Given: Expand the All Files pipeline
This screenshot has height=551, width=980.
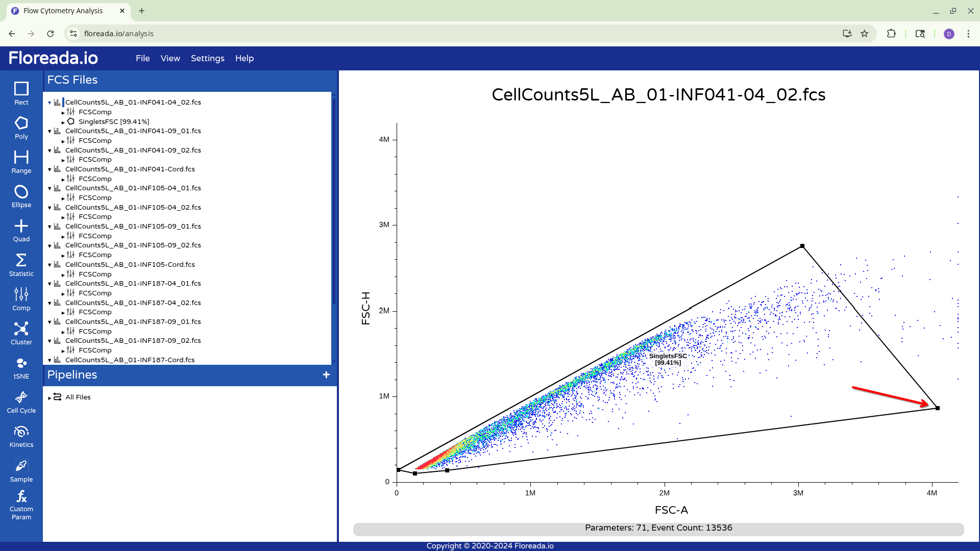Looking at the screenshot, I should [50, 397].
